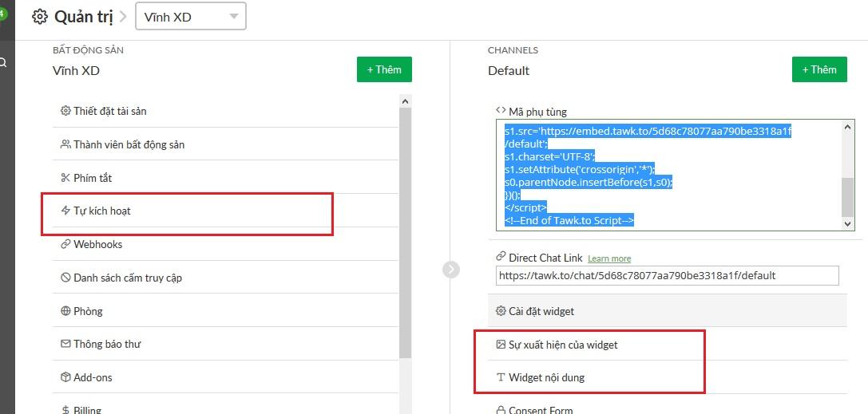This screenshot has width=868, height=414.
Task: Open Thành viên bất động sản
Action: coord(129,144)
